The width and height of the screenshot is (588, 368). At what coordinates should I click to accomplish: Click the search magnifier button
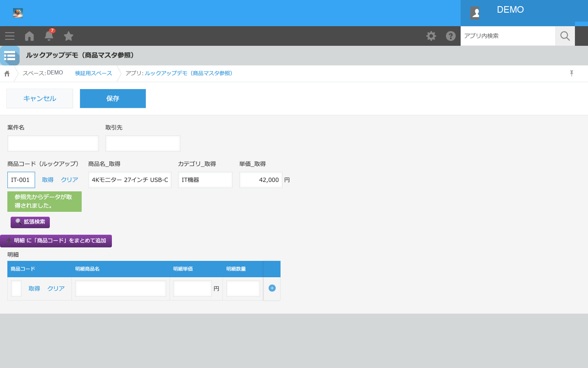(x=565, y=36)
